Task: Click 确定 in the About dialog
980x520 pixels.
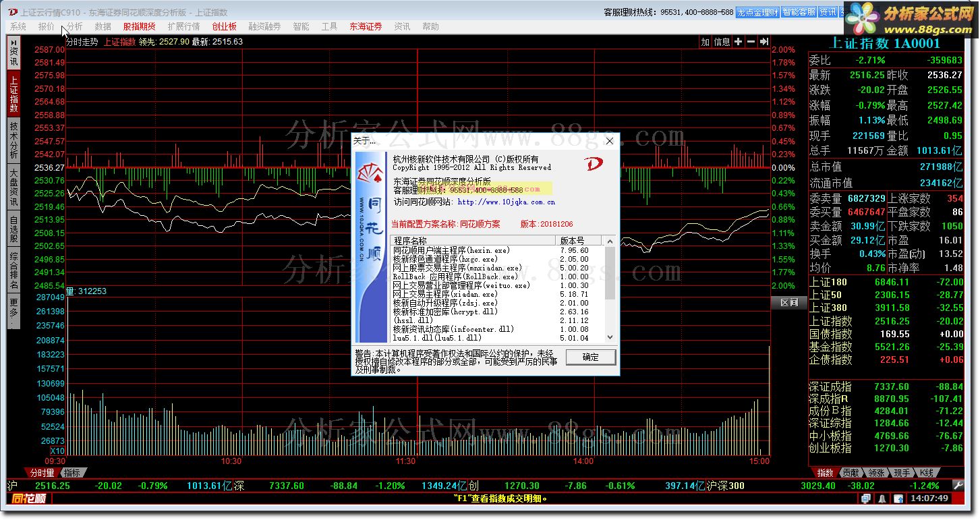Action: (590, 357)
